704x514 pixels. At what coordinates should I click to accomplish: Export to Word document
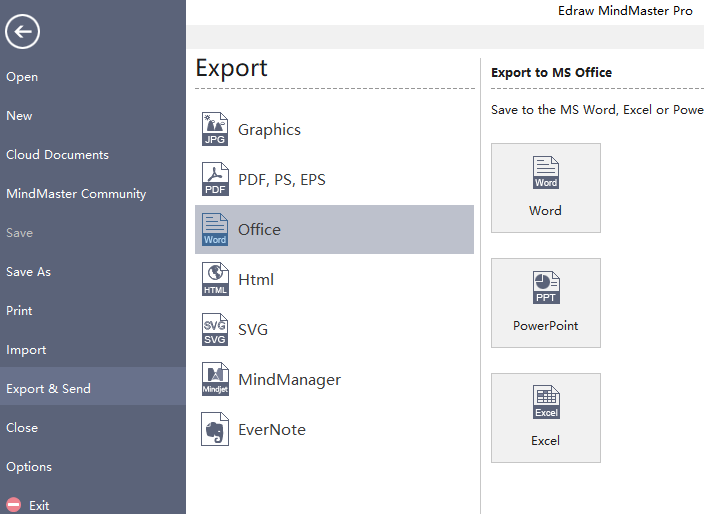coord(546,188)
